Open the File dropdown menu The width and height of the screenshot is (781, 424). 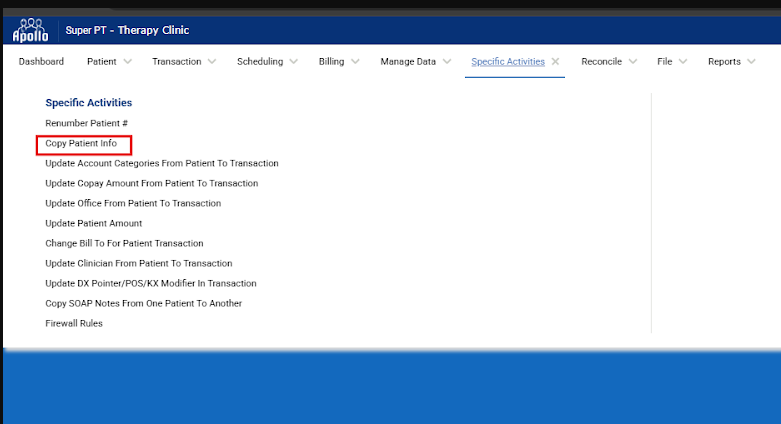672,62
